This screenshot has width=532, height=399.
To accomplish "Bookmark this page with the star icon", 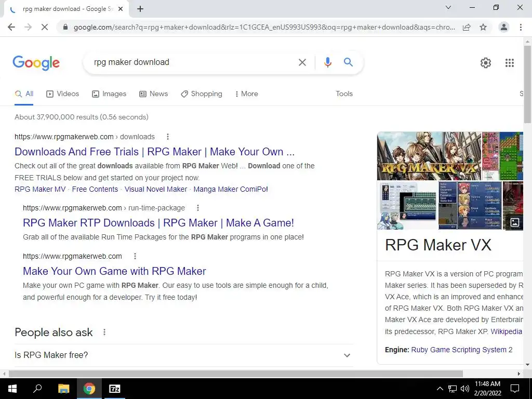I will pos(483,27).
